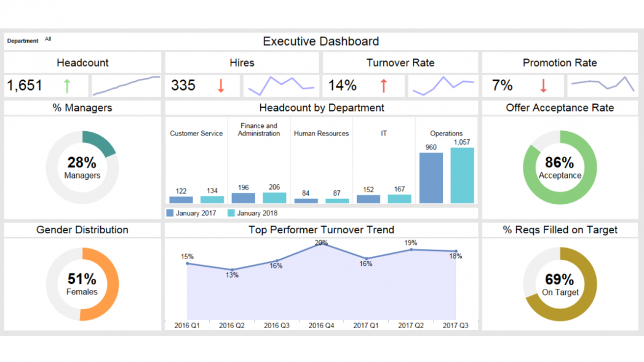Click the red Hires down arrow
This screenshot has width=644, height=362.
click(x=221, y=86)
